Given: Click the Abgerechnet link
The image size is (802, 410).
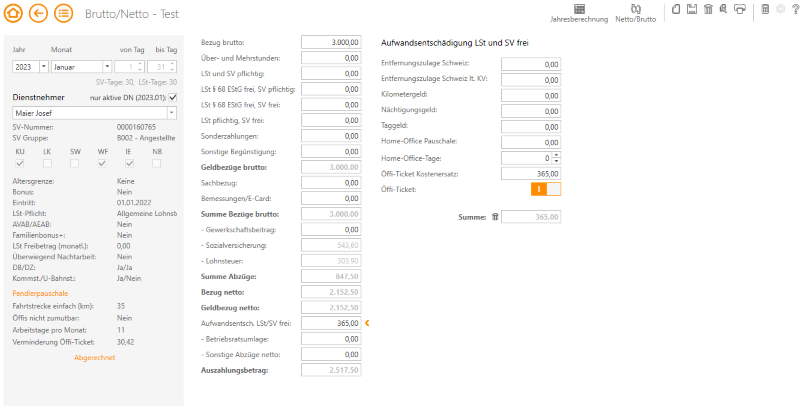Looking at the screenshot, I should 96,357.
